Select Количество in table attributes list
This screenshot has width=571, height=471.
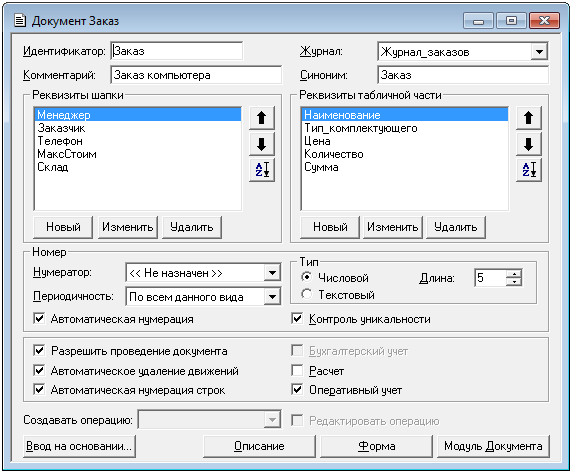pyautogui.click(x=405, y=154)
